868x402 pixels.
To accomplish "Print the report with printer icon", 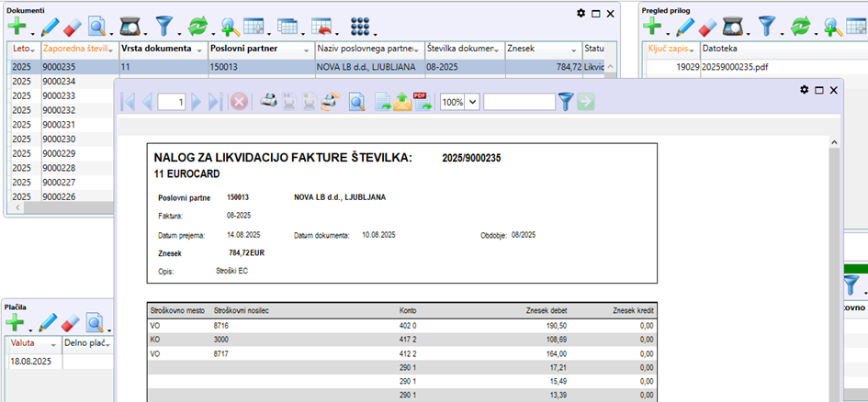I will point(268,102).
